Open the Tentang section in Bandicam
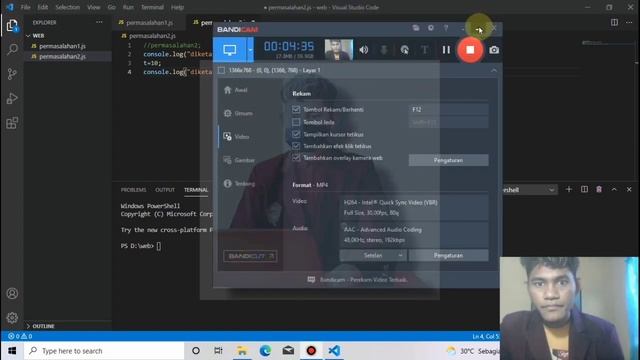The width and height of the screenshot is (640, 360). click(x=240, y=184)
